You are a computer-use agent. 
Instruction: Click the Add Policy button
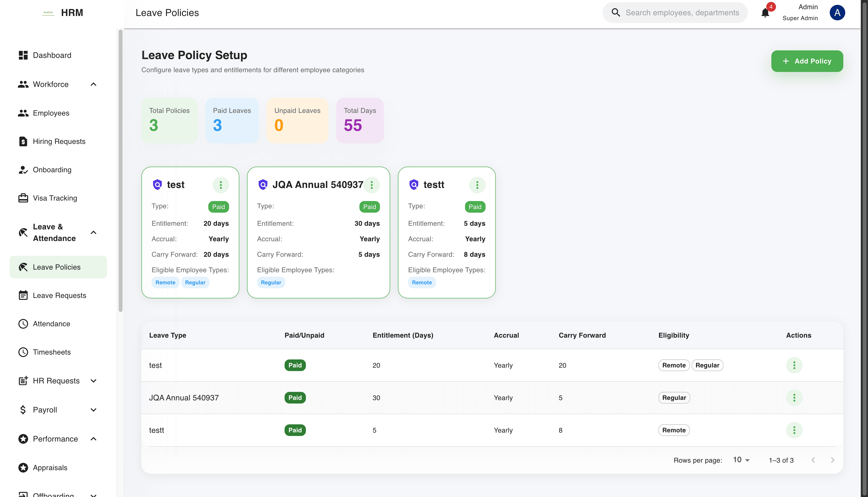click(807, 61)
